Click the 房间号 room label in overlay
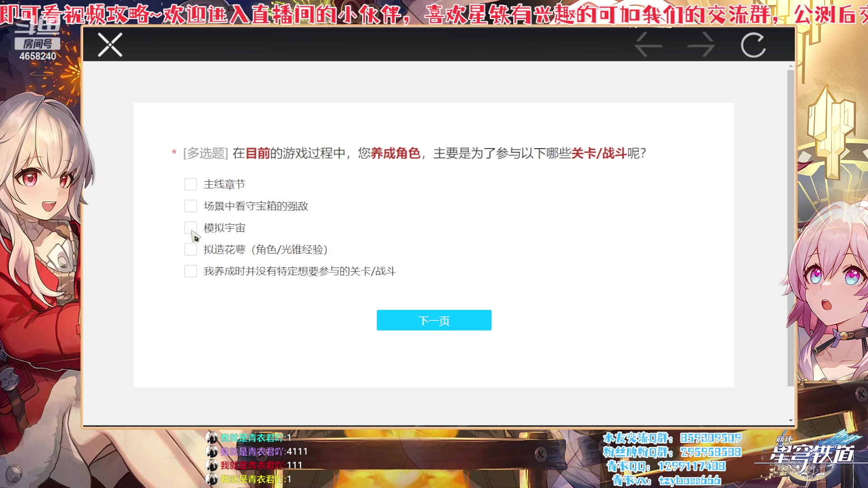Viewport: 868px width, 488px height. click(38, 44)
